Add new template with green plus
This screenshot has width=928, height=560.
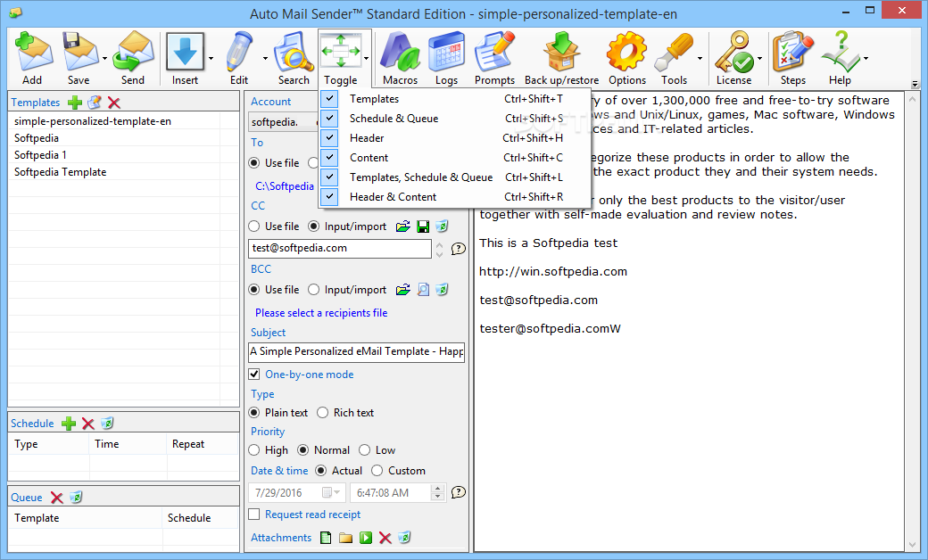(x=75, y=103)
